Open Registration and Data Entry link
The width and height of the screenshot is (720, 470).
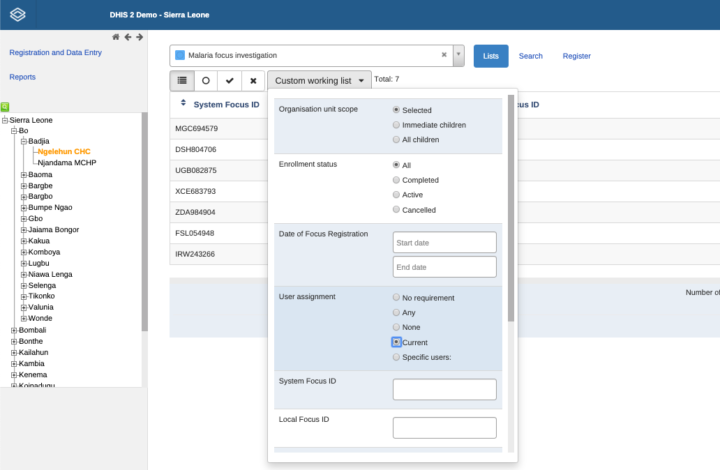[56, 52]
